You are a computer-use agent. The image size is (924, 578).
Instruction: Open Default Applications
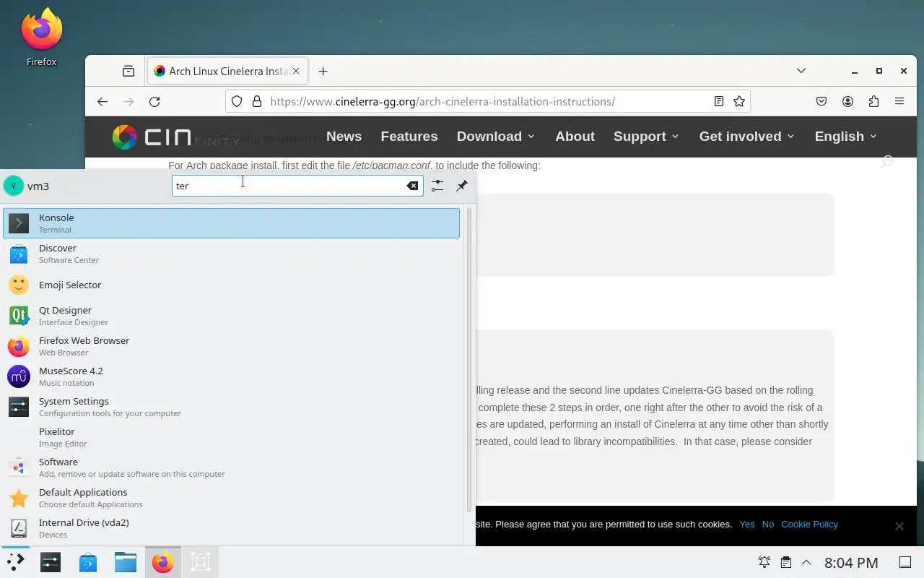point(231,498)
